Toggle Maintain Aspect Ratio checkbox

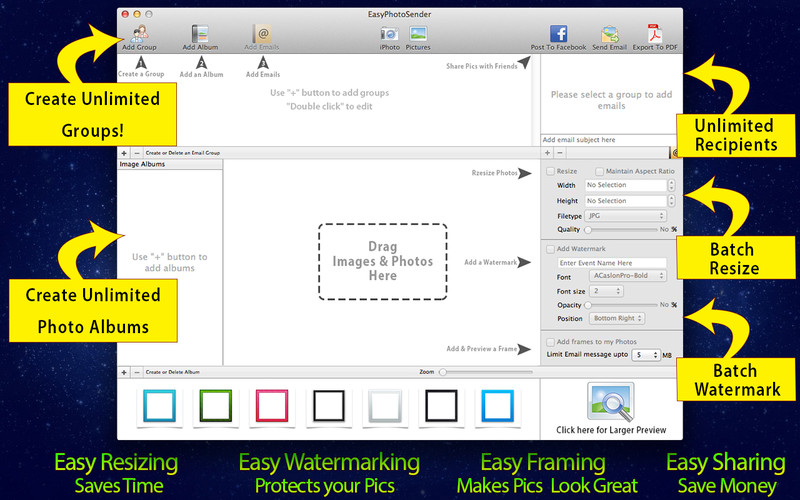(599, 171)
